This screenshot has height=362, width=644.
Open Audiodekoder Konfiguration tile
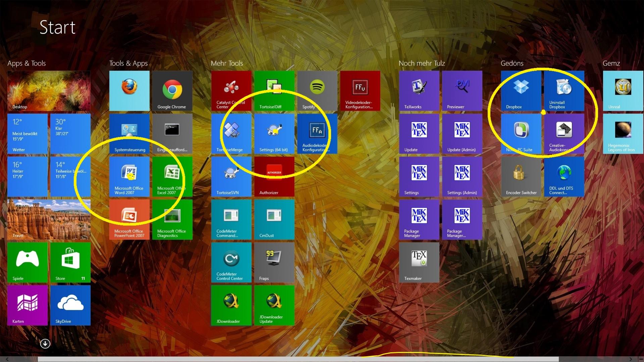pyautogui.click(x=317, y=134)
